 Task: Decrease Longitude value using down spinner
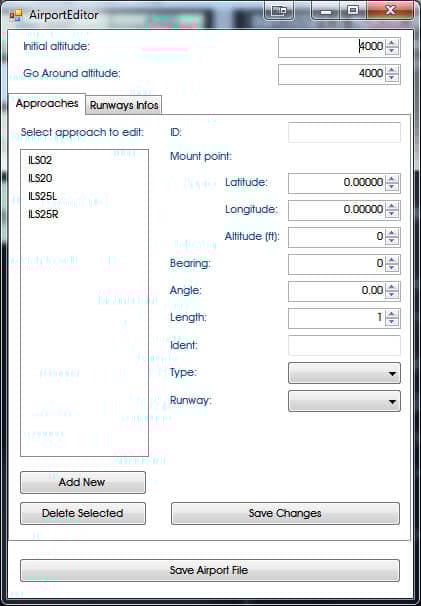(x=392, y=214)
